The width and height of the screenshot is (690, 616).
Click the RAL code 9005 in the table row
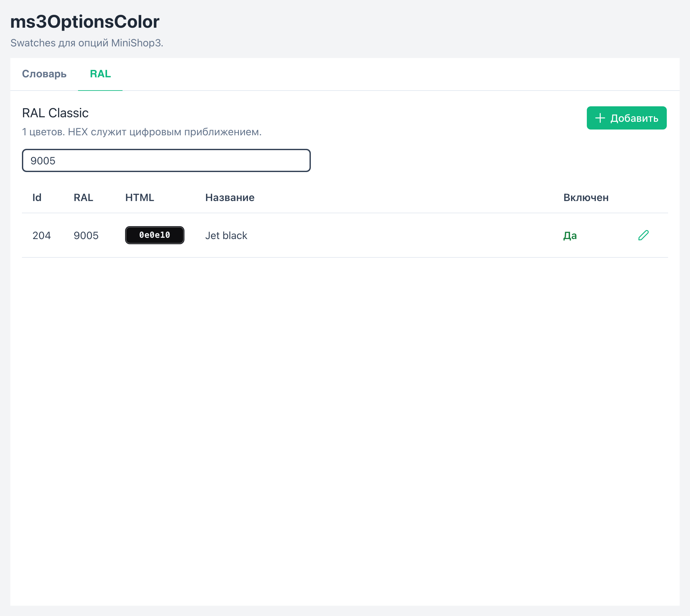tap(86, 235)
